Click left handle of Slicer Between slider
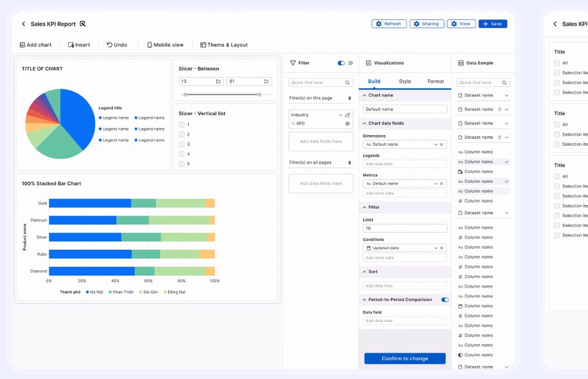 coord(185,94)
